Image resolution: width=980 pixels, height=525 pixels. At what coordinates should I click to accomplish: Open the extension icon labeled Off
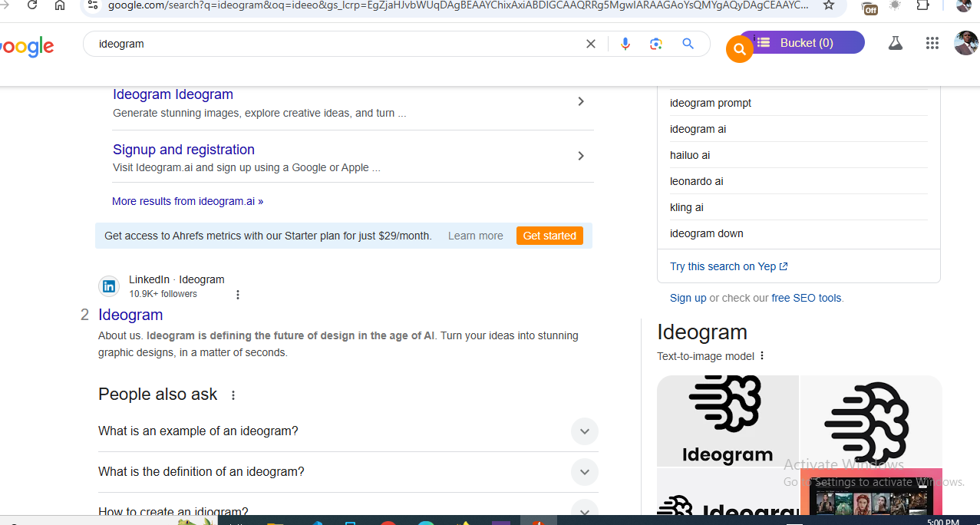click(869, 8)
